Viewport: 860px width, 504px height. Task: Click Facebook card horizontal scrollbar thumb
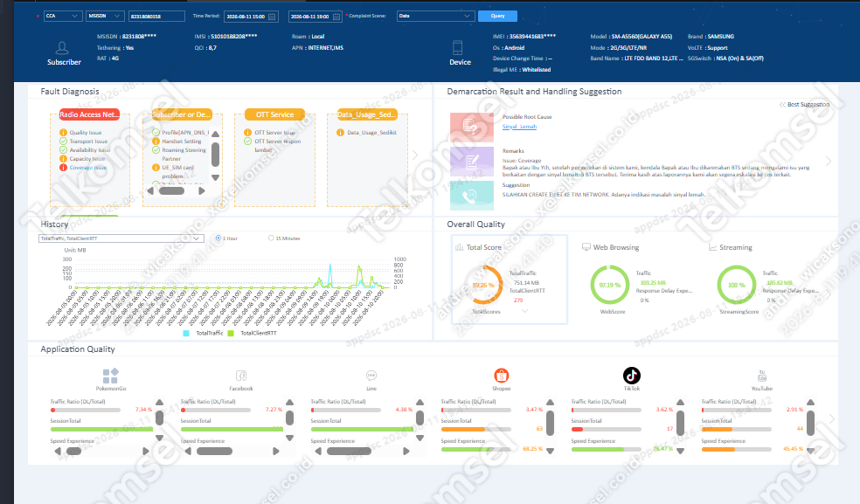(214, 452)
